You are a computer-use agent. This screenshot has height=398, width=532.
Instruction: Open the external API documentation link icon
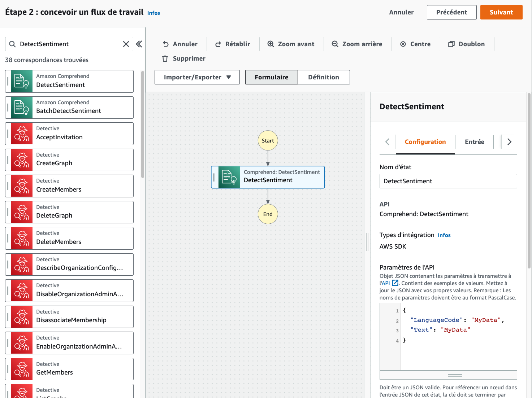395,283
